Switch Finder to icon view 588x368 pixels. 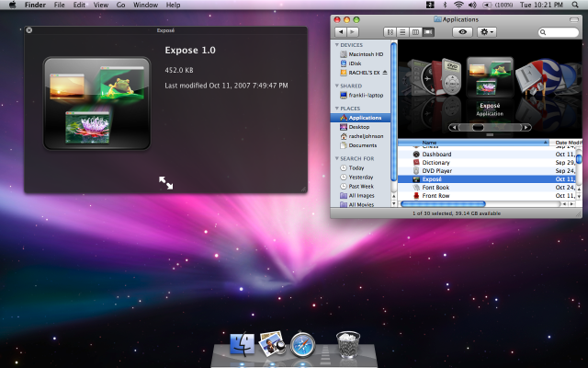(390, 32)
